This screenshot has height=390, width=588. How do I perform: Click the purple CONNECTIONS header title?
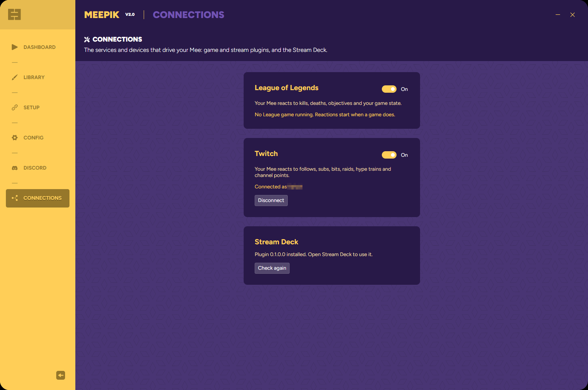pos(189,15)
